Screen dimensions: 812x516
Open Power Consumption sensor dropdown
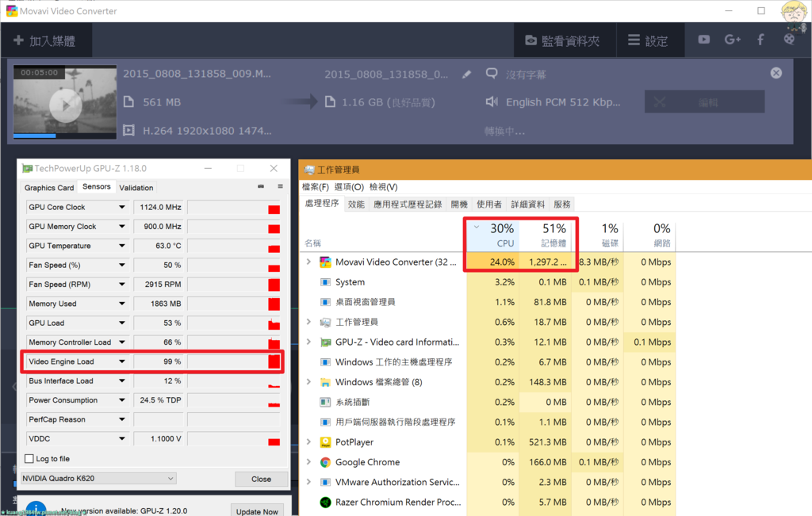coord(121,400)
